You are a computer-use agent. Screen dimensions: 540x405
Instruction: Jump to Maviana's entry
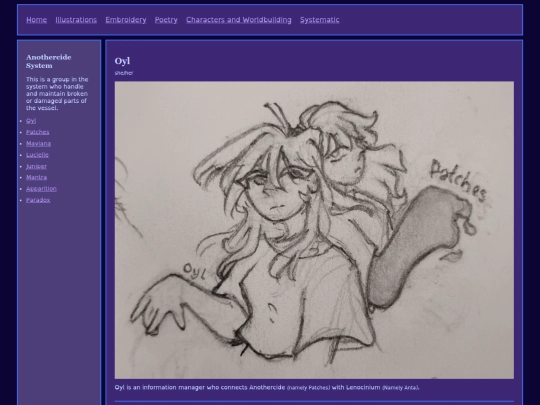pos(39,144)
